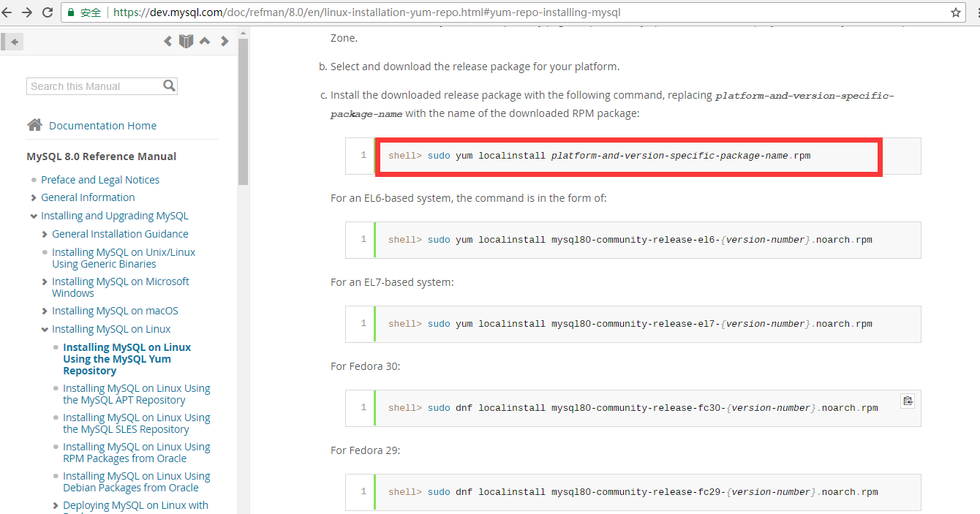The image size is (980, 514).
Task: Open General Installation Guidance link
Action: (120, 234)
